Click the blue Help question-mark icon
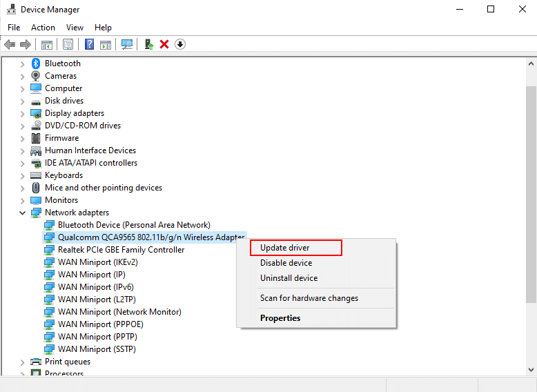 [x=89, y=44]
